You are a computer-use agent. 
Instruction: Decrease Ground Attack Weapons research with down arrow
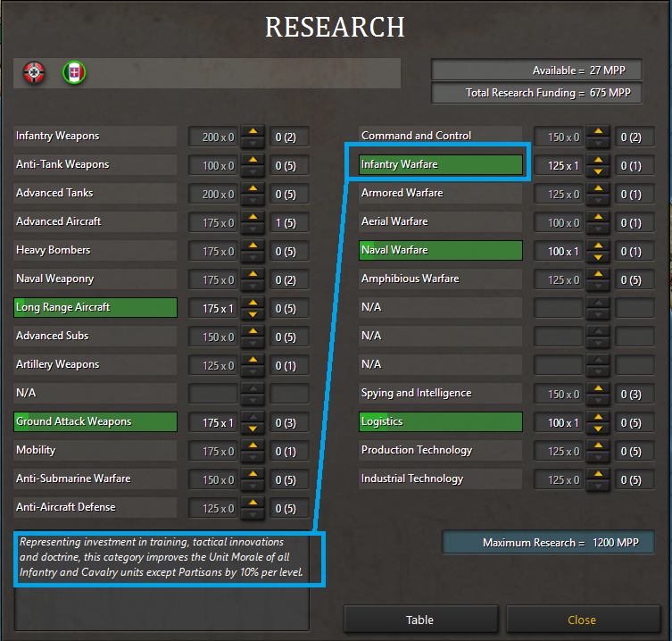coord(253,429)
